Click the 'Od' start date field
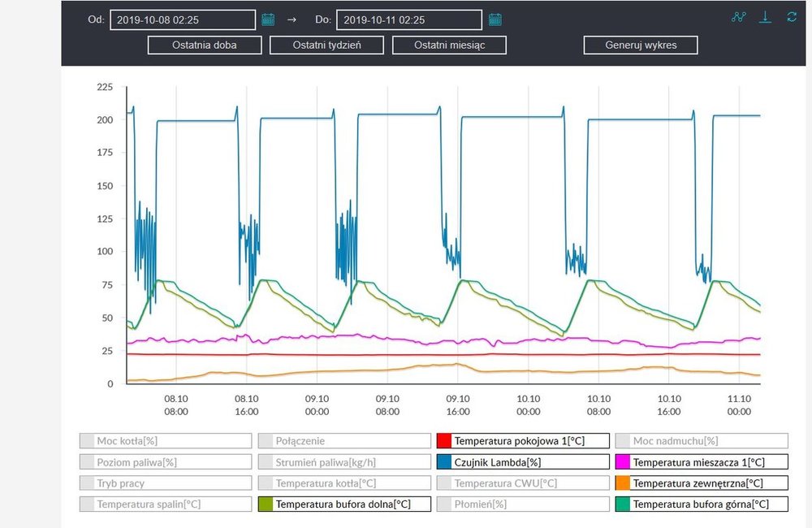This screenshot has width=812, height=528. [x=184, y=19]
